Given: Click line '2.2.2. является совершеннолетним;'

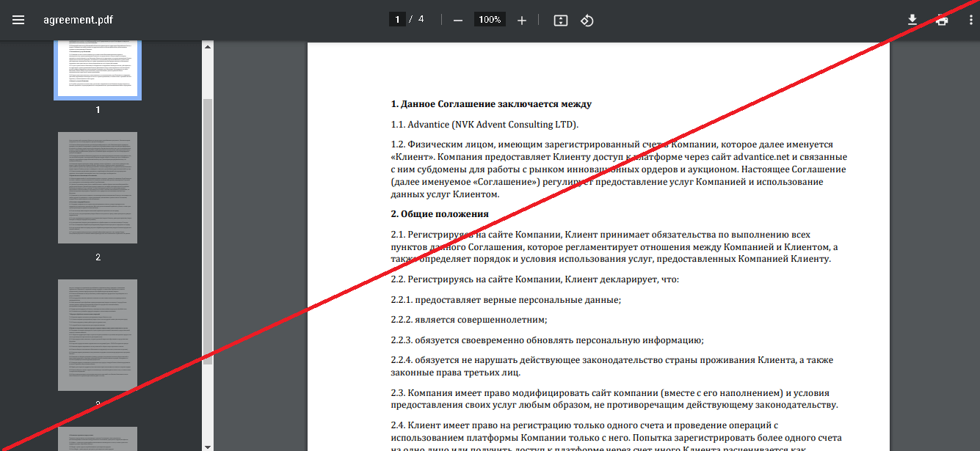Looking at the screenshot, I should (468, 320).
